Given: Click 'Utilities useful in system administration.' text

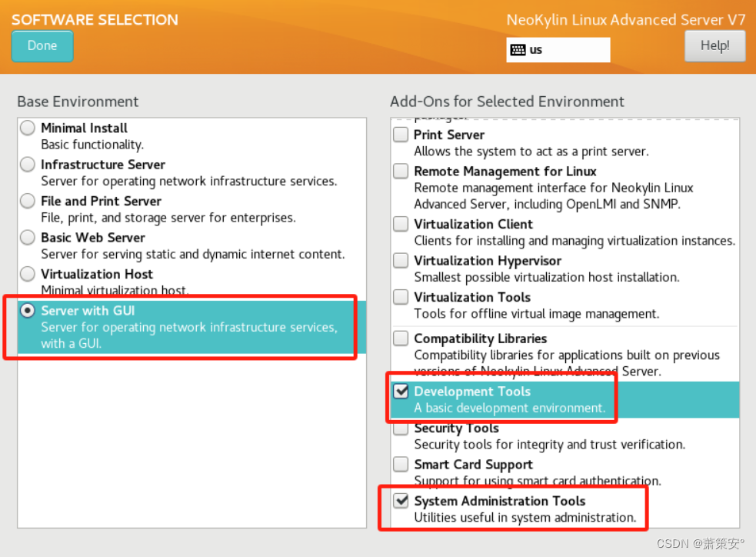Looking at the screenshot, I should point(525,518).
